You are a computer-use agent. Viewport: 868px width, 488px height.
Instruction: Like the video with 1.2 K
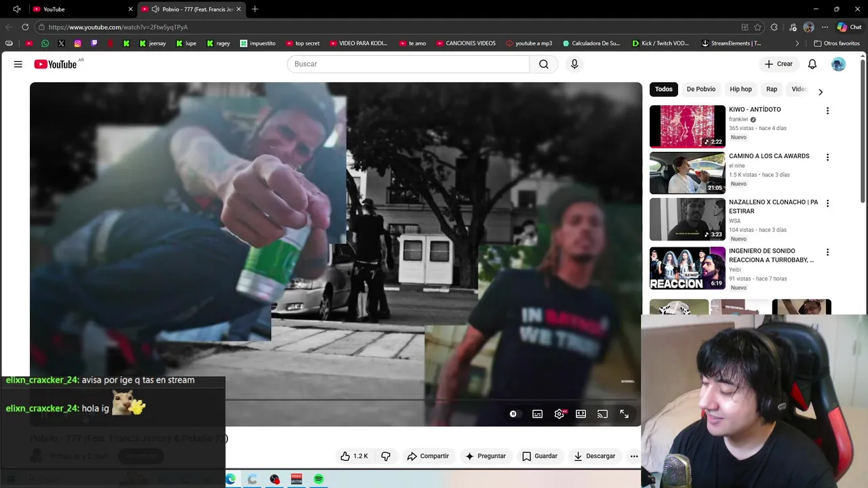point(354,456)
